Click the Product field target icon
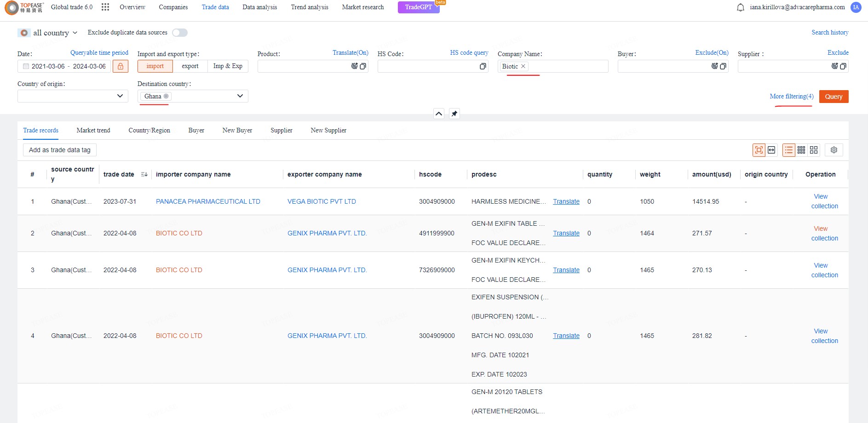 [x=355, y=66]
